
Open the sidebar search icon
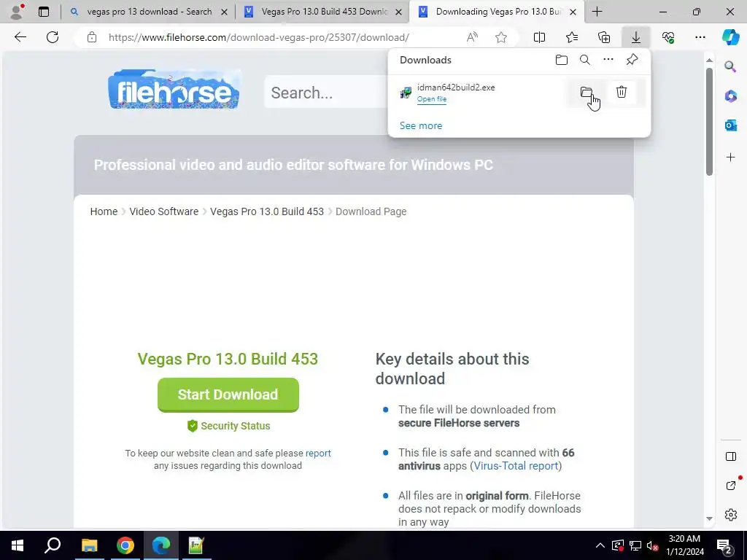(730, 66)
